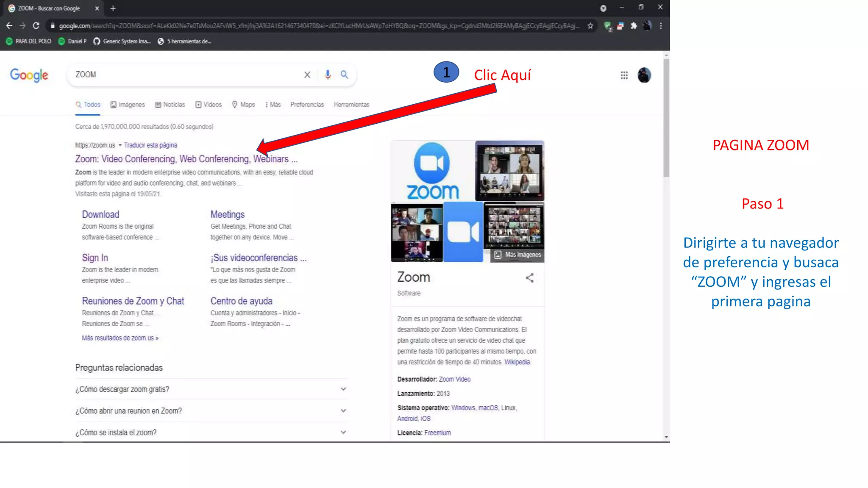Open the browser extensions puzzle icon
This screenshot has height=488, width=868.
634,26
